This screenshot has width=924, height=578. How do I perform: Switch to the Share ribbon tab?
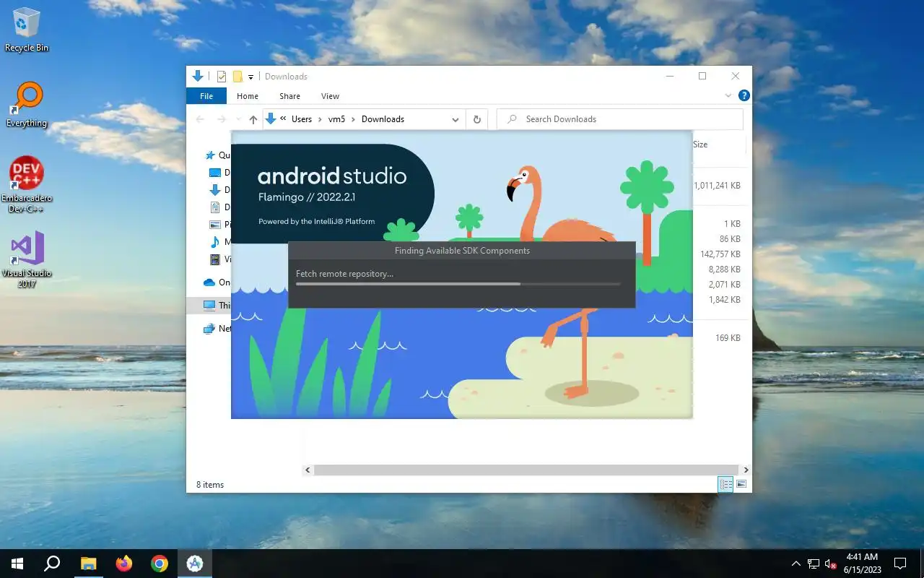pos(289,96)
